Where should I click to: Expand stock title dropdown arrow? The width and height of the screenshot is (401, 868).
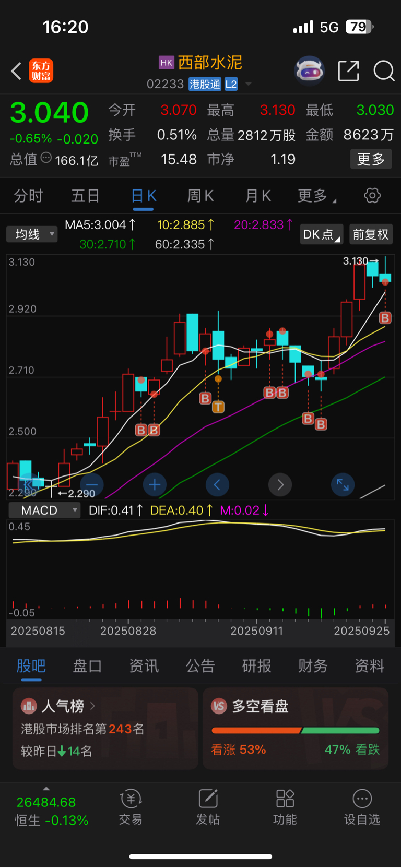coord(249,84)
